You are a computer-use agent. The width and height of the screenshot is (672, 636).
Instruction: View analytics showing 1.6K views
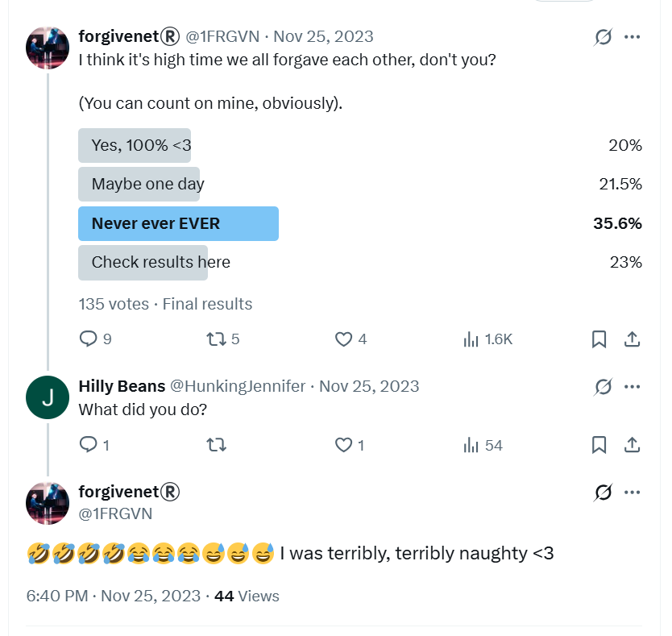(487, 339)
